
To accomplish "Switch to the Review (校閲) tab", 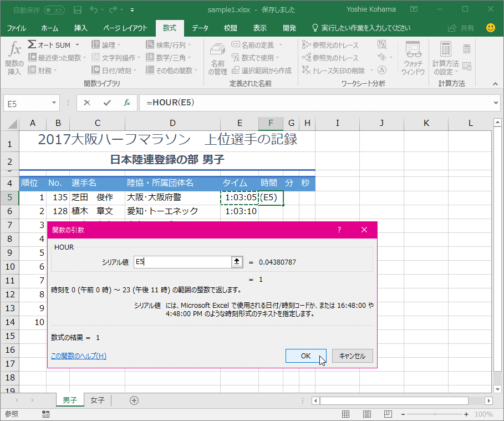I will tap(231, 28).
